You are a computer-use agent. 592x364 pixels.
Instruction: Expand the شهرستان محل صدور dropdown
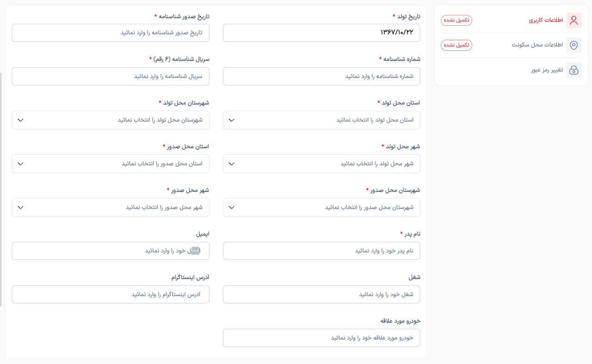pos(321,207)
